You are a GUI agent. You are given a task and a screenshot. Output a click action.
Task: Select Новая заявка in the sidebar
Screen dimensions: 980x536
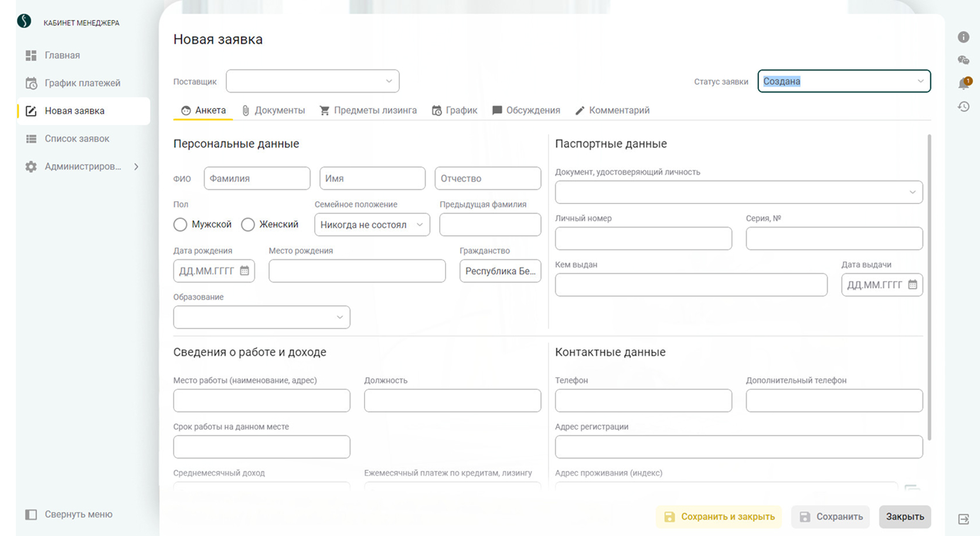[83, 111]
